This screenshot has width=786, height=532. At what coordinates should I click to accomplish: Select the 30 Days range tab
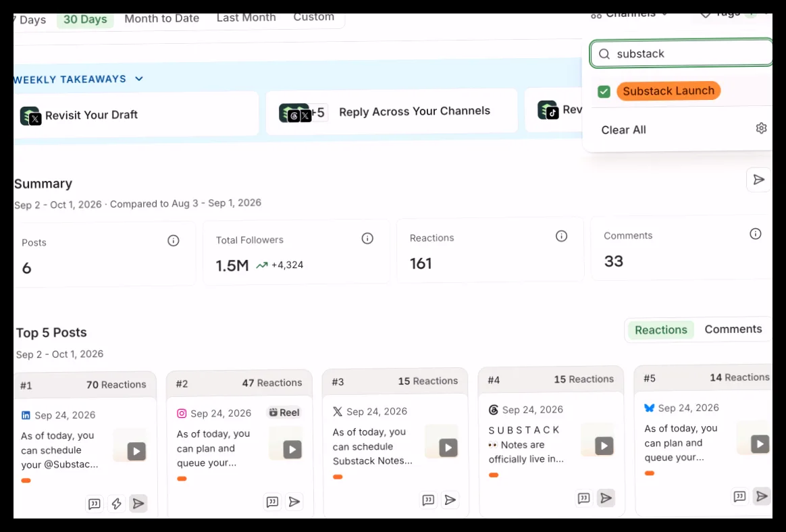point(85,20)
